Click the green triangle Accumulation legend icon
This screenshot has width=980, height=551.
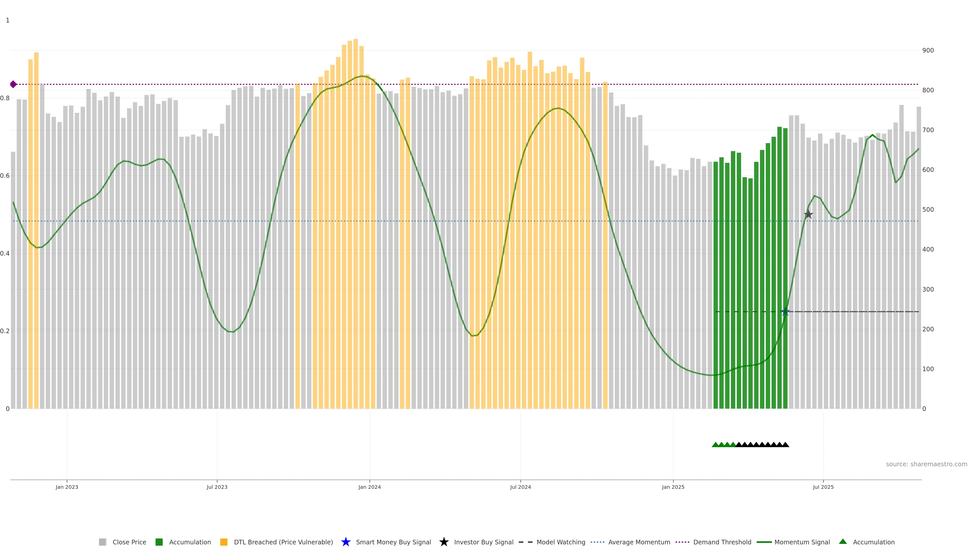coord(843,542)
